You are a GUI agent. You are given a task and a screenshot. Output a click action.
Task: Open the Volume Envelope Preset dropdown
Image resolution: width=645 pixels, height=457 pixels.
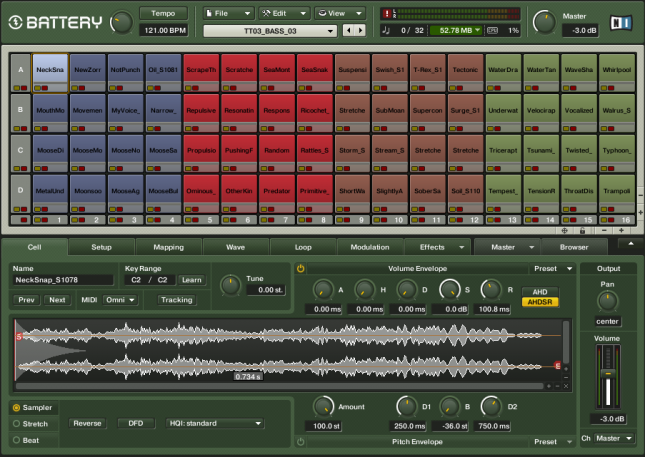point(554,268)
